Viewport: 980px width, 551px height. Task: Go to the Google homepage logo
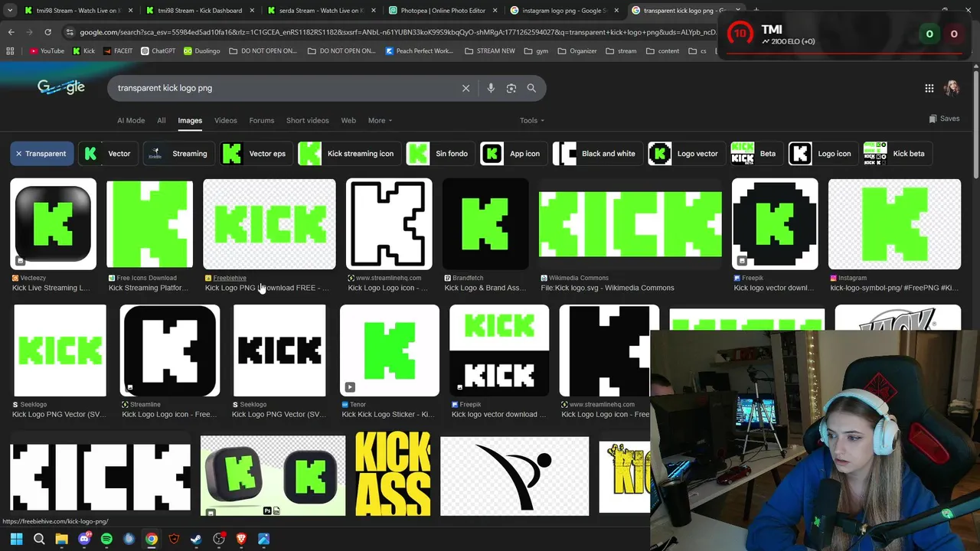[x=61, y=87]
